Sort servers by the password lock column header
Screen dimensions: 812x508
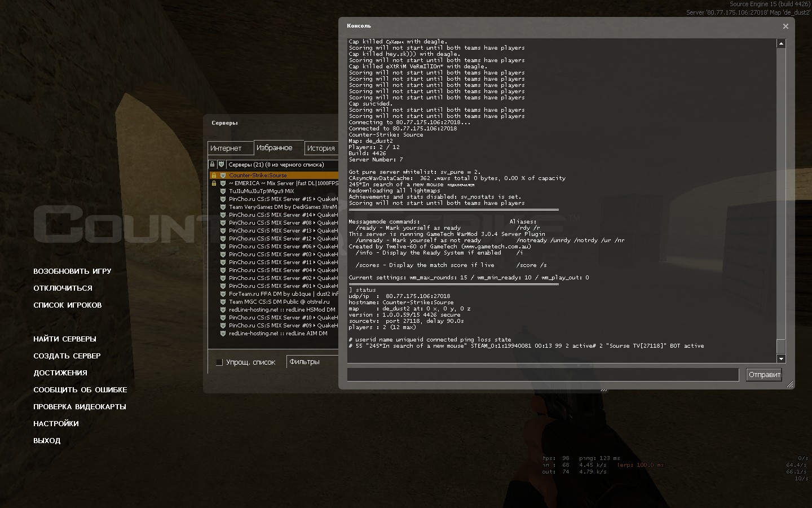point(213,165)
